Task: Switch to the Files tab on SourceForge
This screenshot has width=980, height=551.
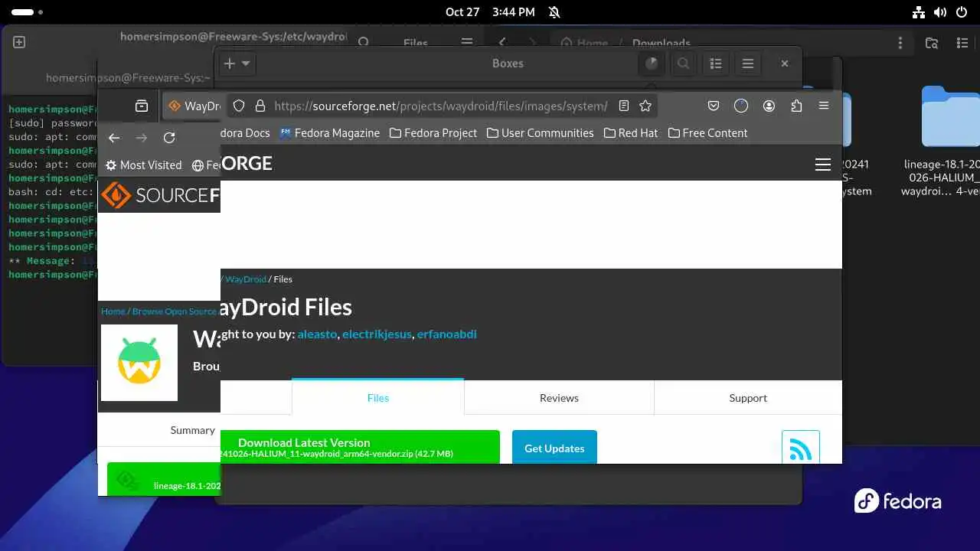Action: click(x=377, y=398)
